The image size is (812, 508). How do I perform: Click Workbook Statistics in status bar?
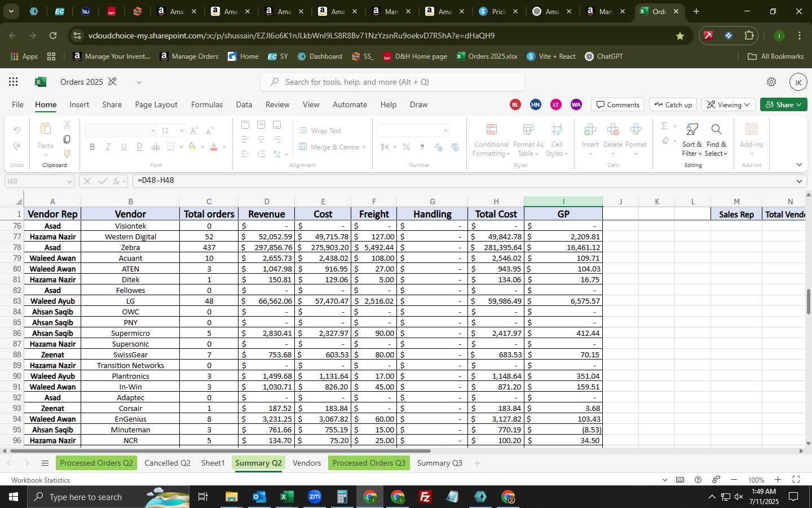tap(41, 480)
